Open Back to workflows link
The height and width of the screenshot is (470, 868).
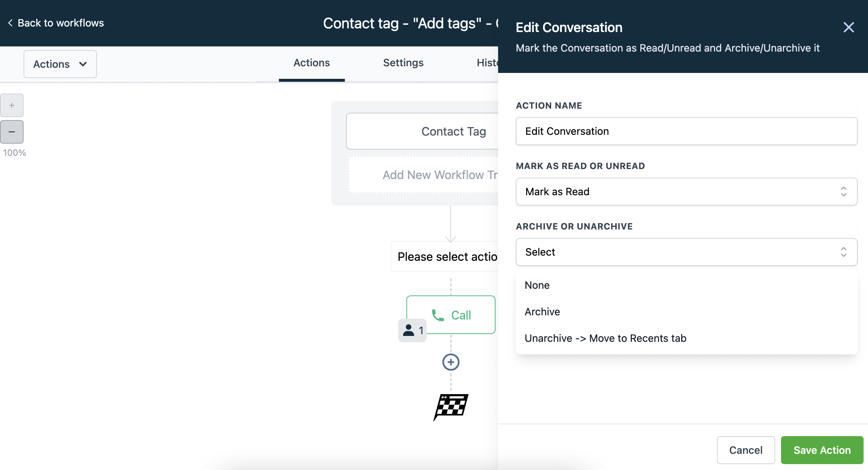(x=61, y=22)
